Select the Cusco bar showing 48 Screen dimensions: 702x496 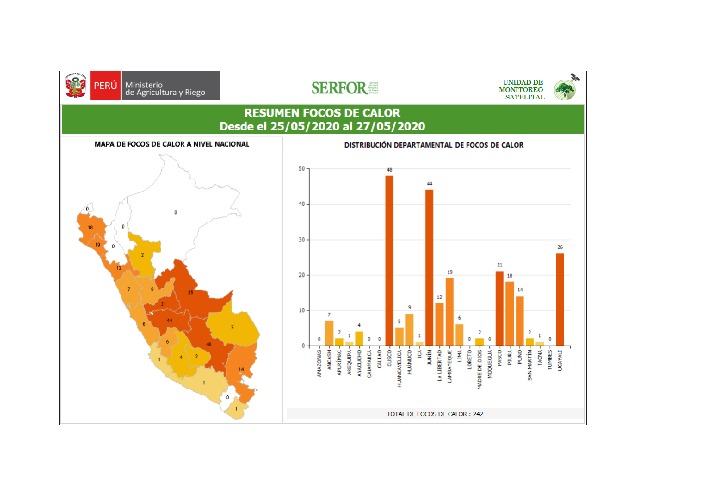coord(389,260)
